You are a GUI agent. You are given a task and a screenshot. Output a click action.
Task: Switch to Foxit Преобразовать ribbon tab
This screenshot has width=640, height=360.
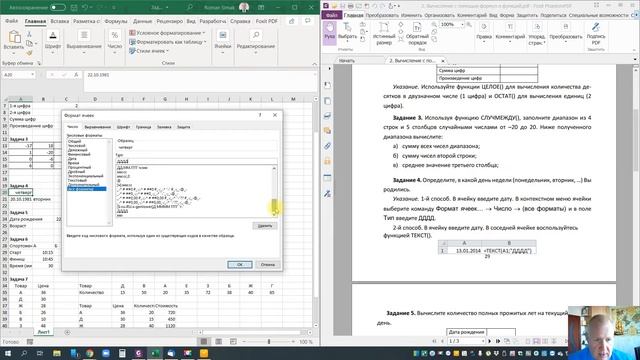(382, 15)
